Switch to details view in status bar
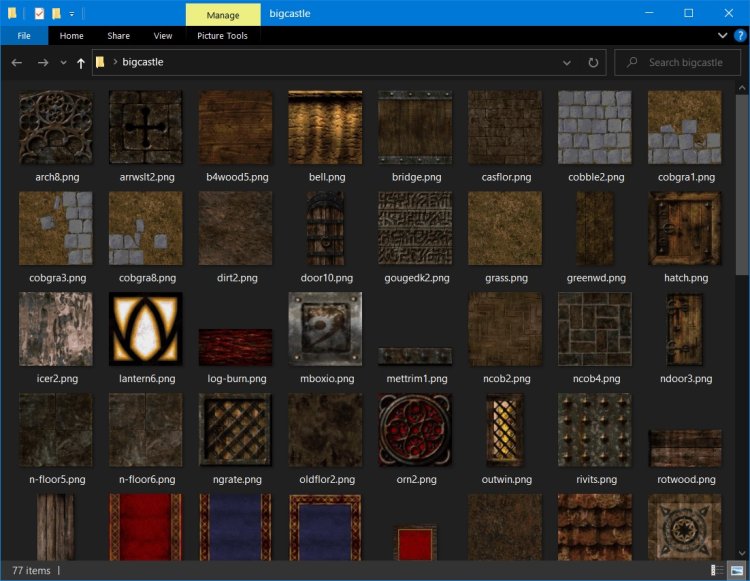Viewport: 750px width, 581px height. point(719,570)
